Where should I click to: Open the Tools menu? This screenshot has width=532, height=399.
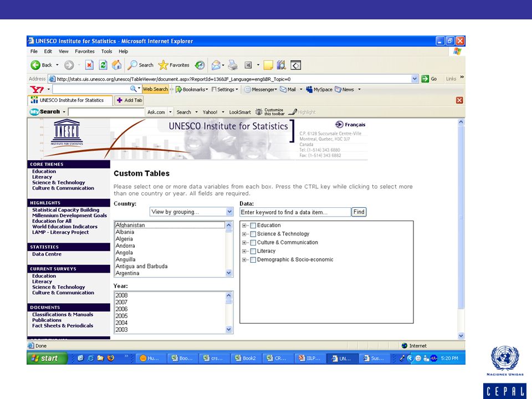point(106,51)
